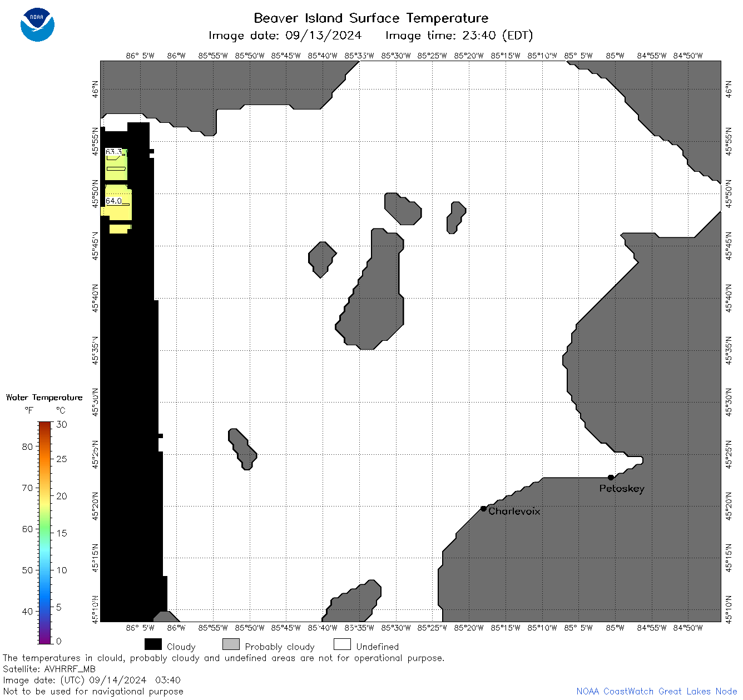Screen dimensions: 743x700
Task: Click the Undefined white legend swatch
Action: [342, 644]
